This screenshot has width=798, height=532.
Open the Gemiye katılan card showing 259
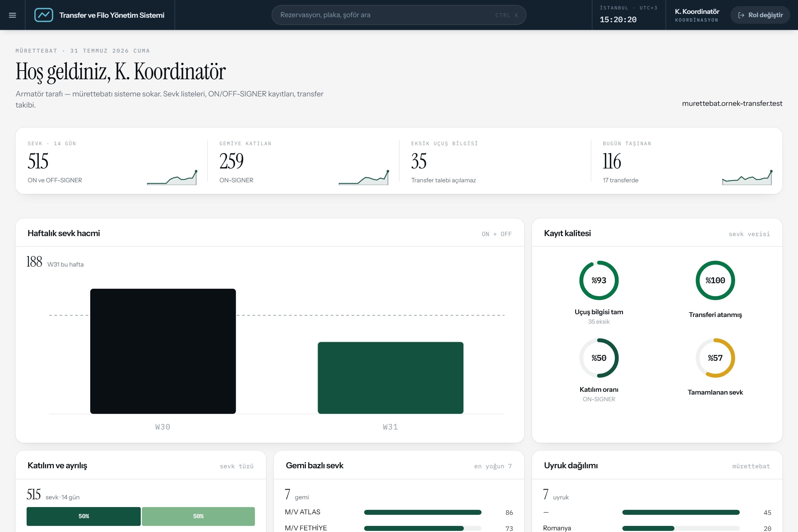303,161
